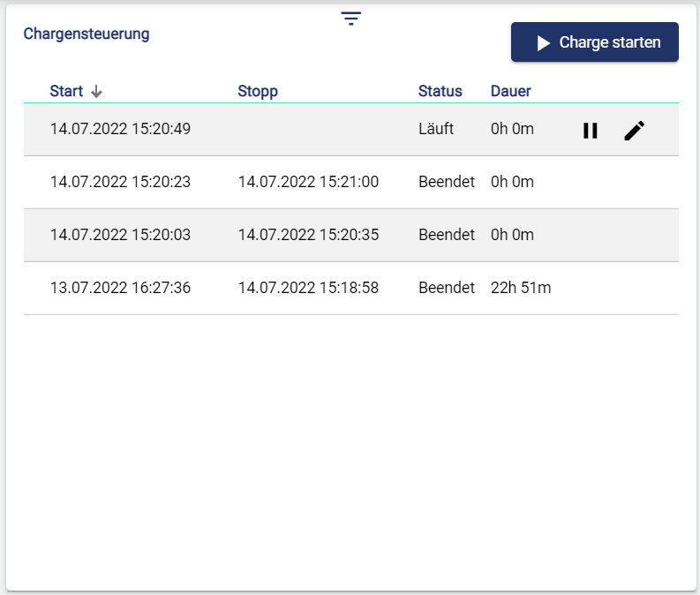Click the sort arrow beside Start
Viewport: 700px width, 595px height.
click(97, 92)
